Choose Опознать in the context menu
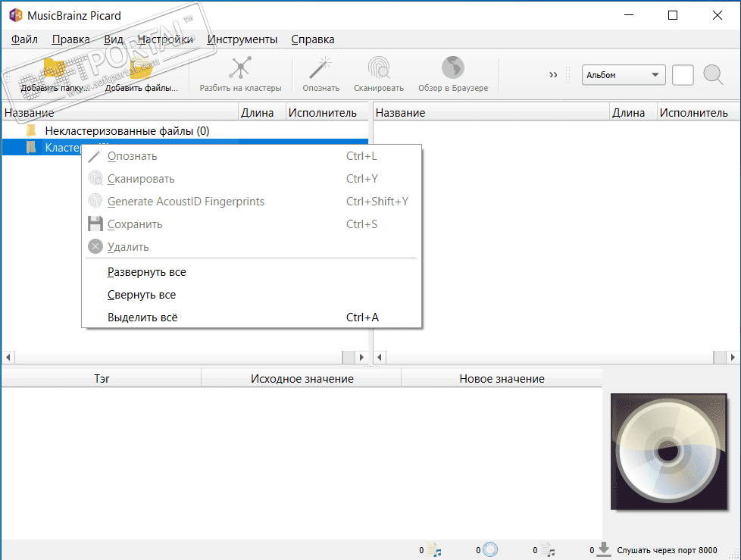 pos(252,156)
